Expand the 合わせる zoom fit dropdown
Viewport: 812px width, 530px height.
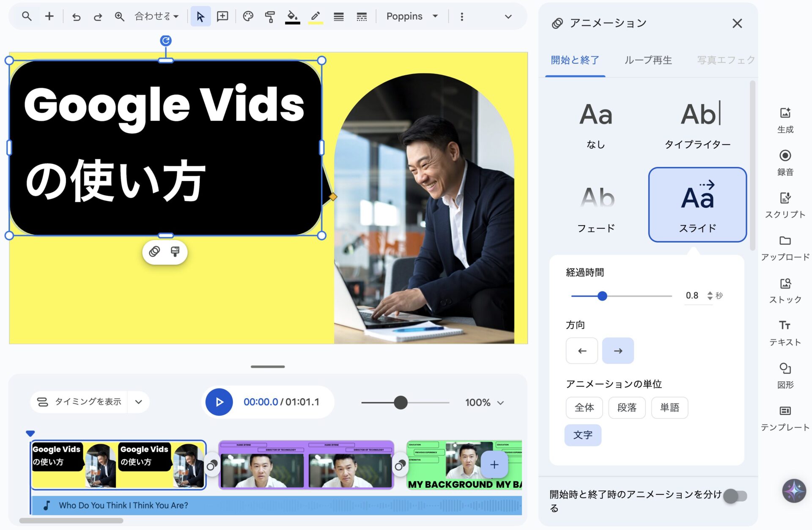pos(156,17)
